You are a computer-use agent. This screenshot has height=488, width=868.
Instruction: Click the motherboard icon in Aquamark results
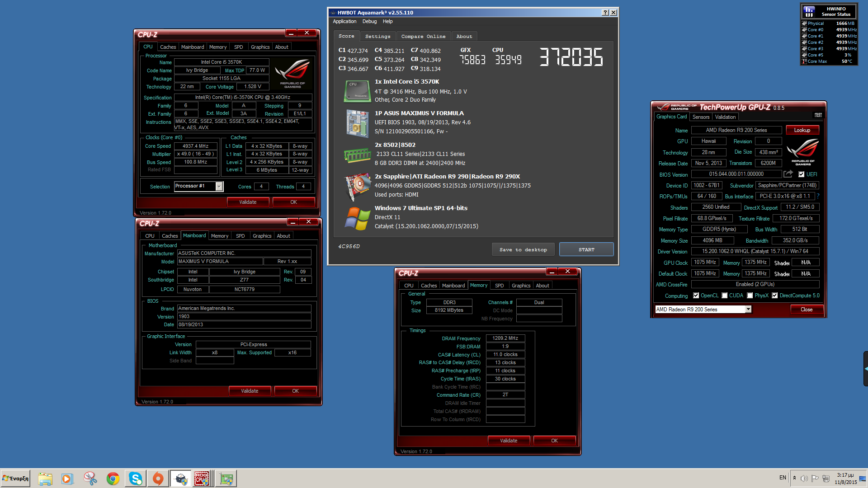[358, 123]
